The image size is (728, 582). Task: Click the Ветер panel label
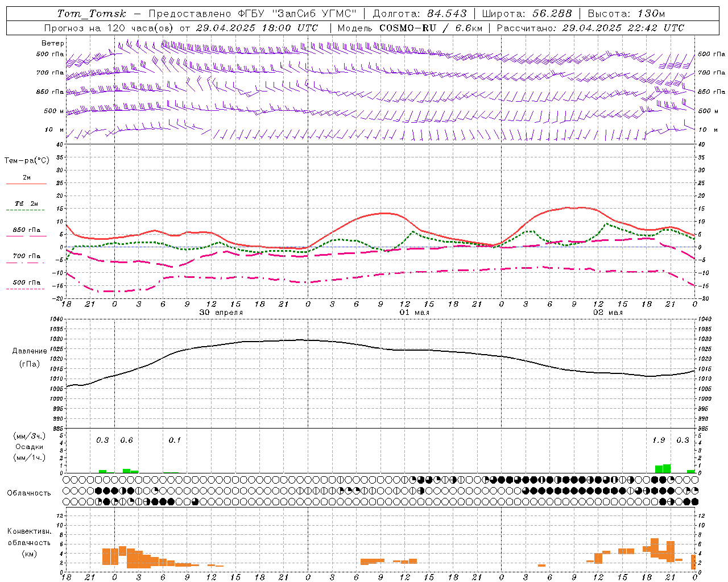pyautogui.click(x=53, y=43)
